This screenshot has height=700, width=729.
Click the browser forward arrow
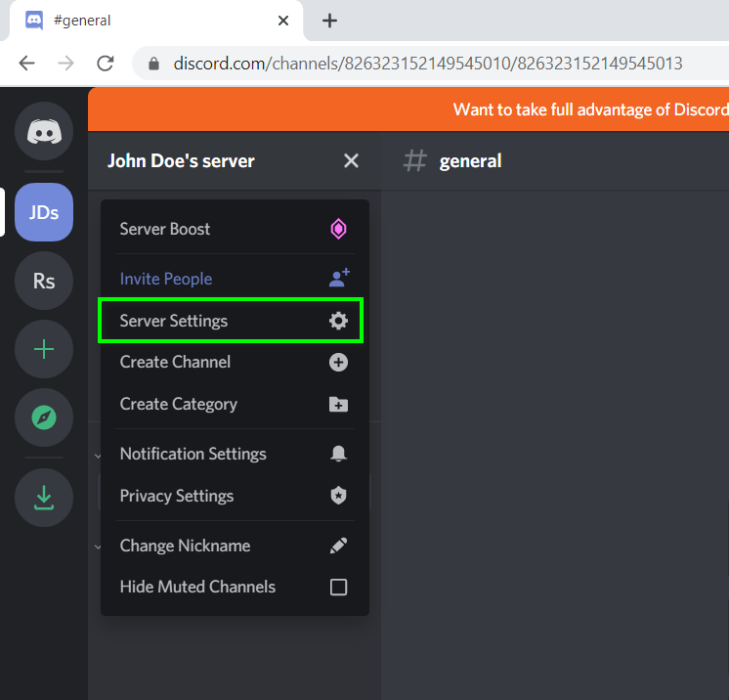[x=66, y=64]
